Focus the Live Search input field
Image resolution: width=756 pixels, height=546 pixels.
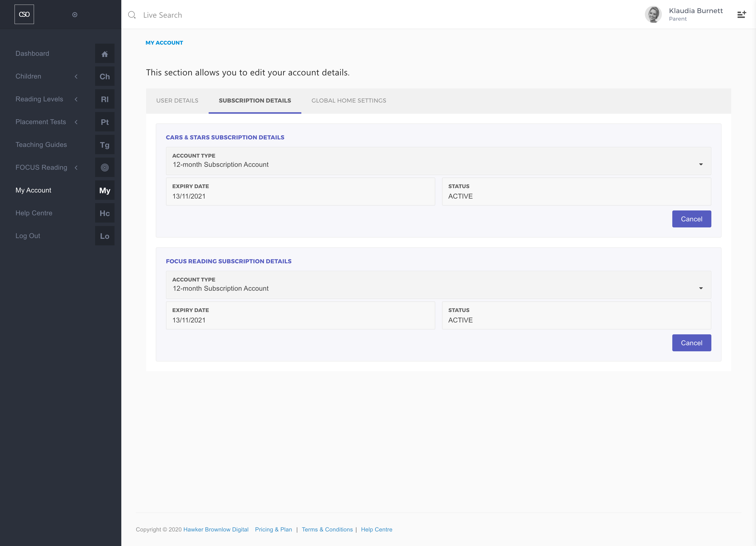coord(162,15)
